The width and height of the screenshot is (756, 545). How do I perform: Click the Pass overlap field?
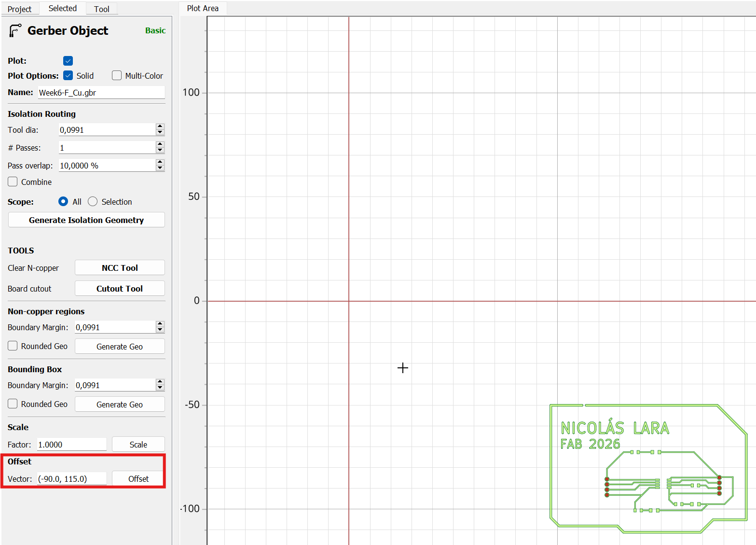click(107, 166)
